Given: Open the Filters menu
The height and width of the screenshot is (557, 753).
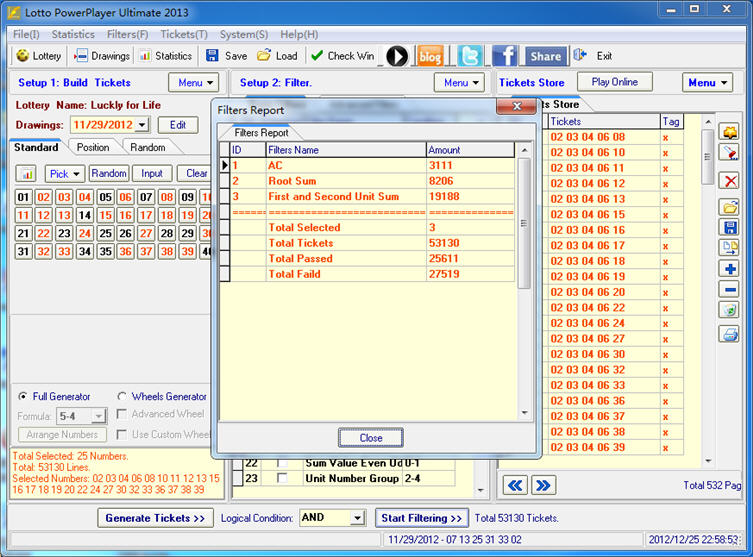Looking at the screenshot, I should point(127,35).
